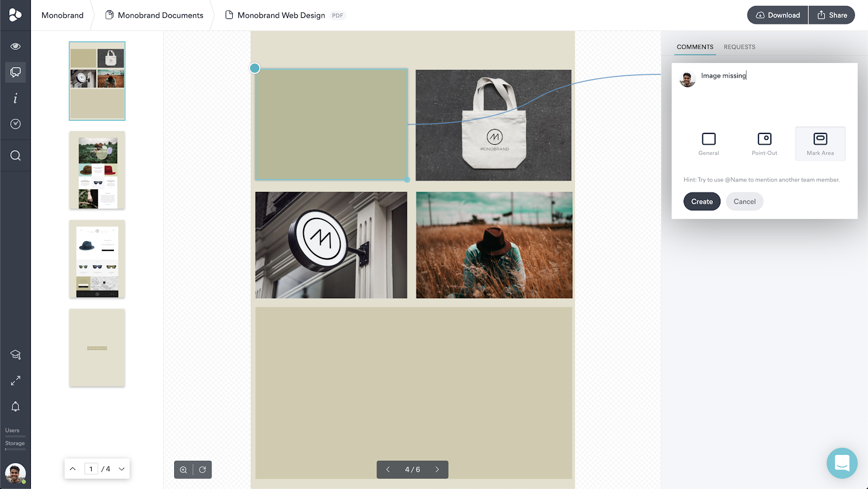Go to previous page up chevron
The height and width of the screenshot is (489, 868).
73,469
